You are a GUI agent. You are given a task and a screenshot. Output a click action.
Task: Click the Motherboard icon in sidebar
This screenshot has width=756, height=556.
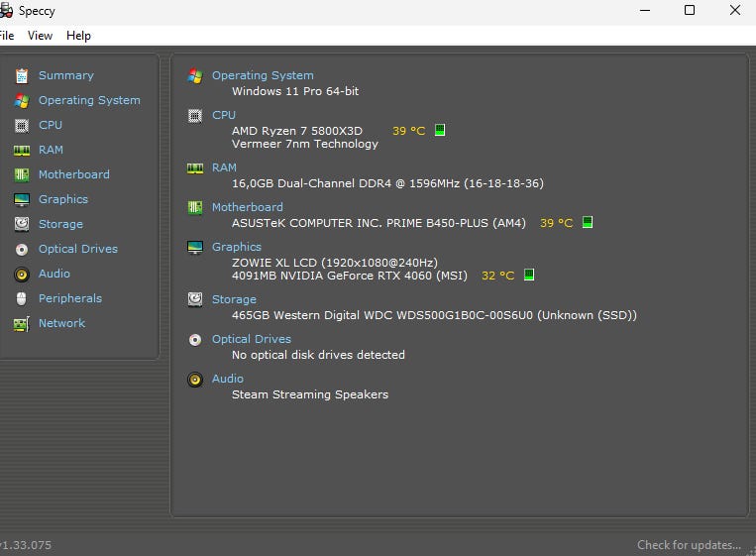click(x=22, y=175)
